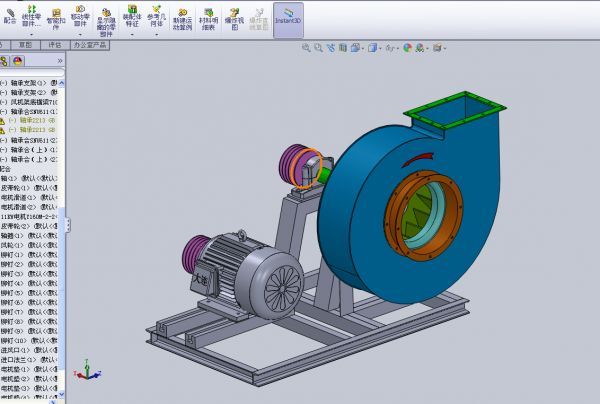Select 风轮<1> in the feature tree

[29, 245]
